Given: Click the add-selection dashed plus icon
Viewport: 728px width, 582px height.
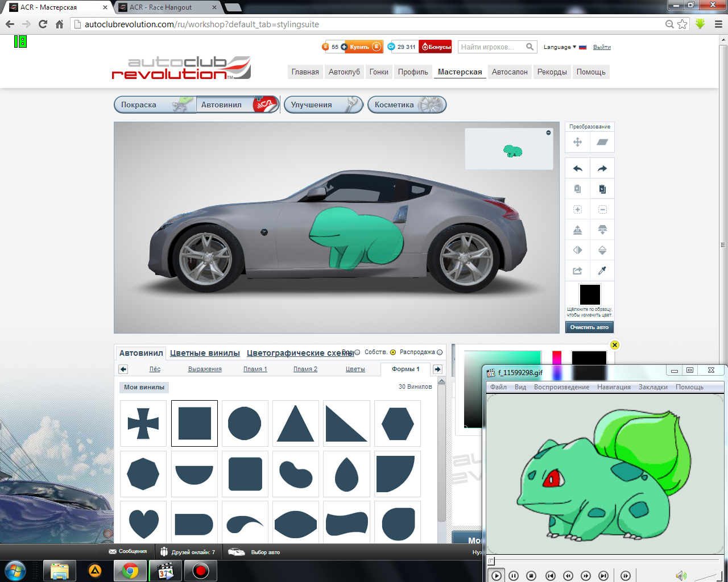Looking at the screenshot, I should pos(577,209).
